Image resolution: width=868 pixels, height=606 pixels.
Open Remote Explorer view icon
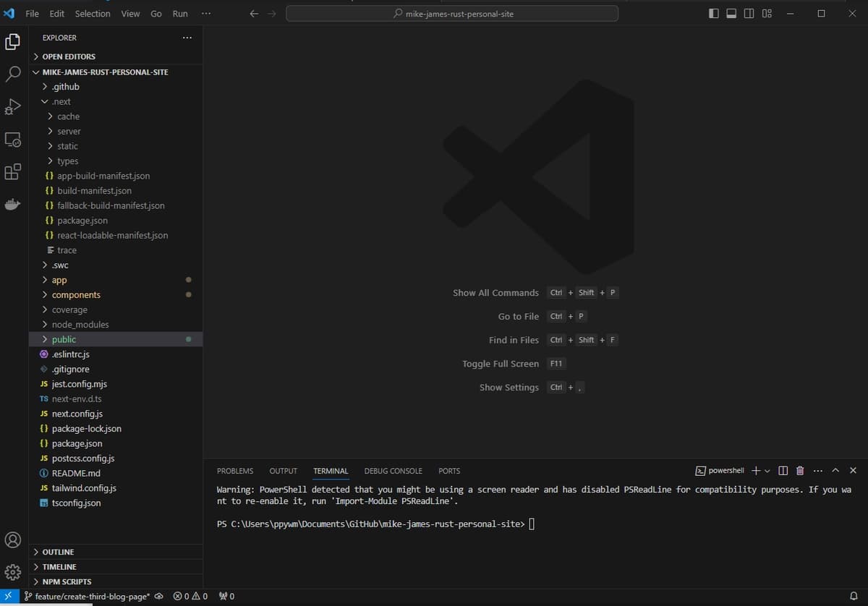[13, 140]
